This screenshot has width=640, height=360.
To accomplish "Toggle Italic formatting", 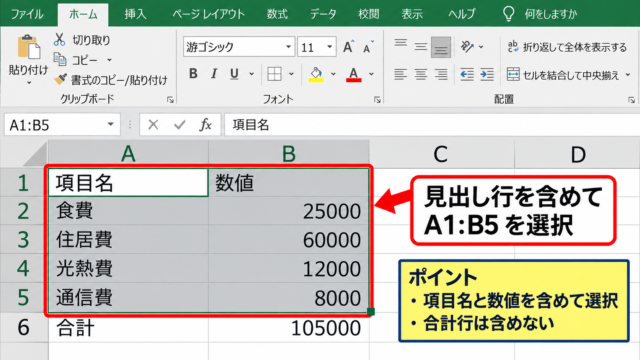I will [213, 74].
